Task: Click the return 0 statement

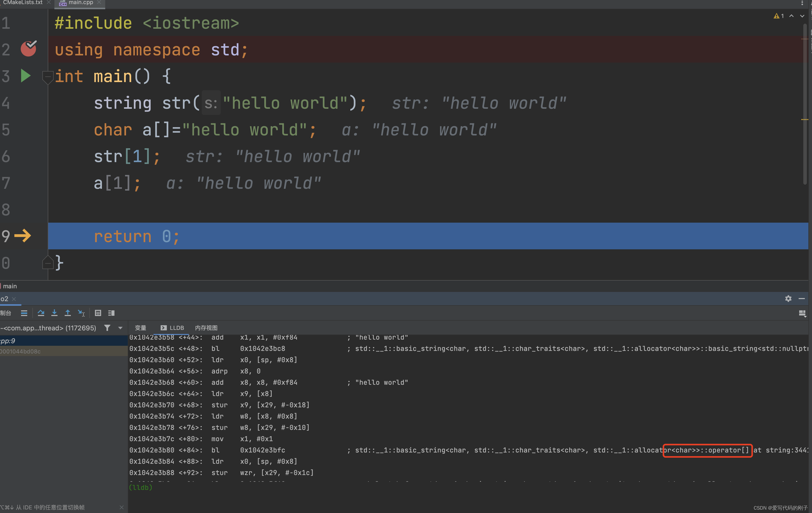Action: (x=137, y=236)
